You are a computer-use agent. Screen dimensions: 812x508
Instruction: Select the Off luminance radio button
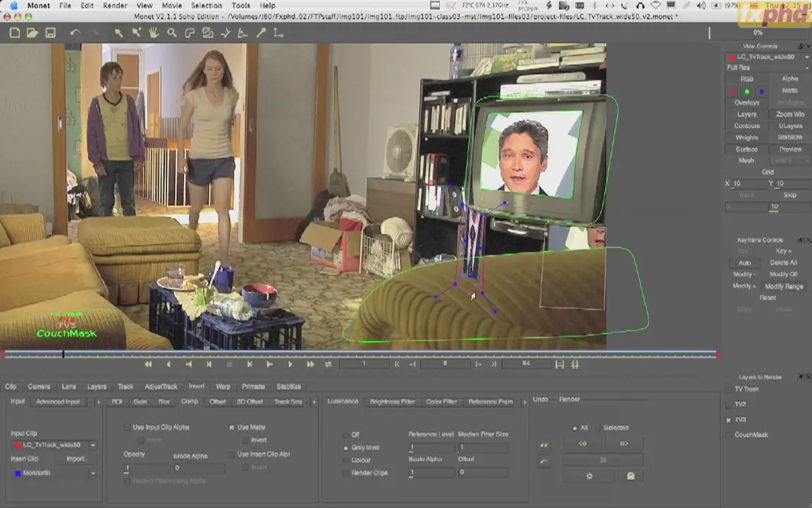tap(345, 435)
